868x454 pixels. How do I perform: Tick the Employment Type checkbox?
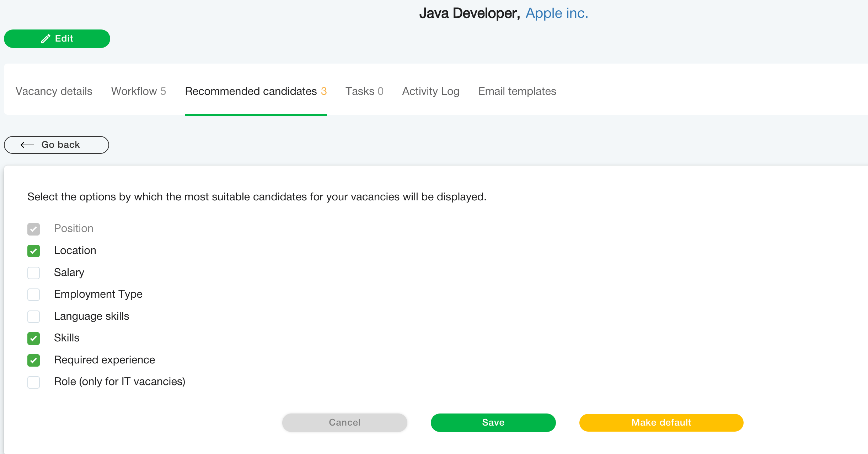[33, 294]
